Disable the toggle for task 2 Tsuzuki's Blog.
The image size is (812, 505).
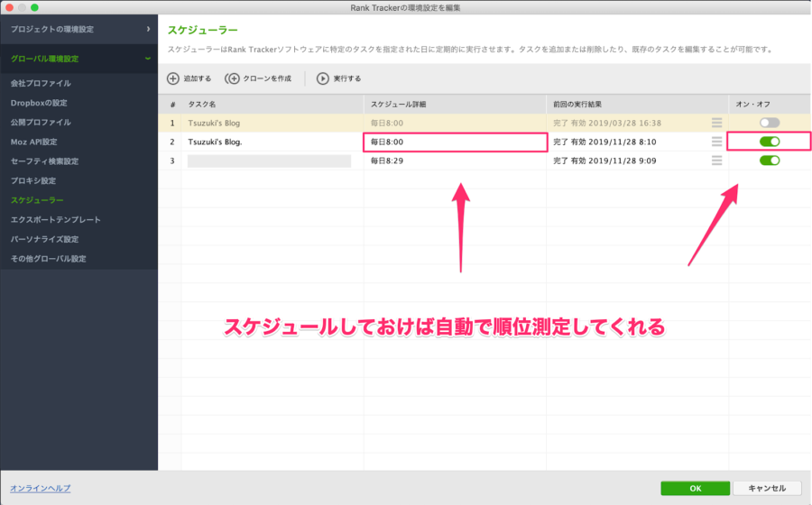(770, 142)
